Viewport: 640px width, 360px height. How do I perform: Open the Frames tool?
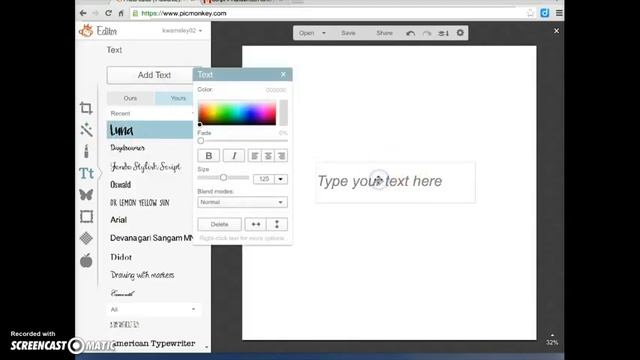click(x=87, y=216)
